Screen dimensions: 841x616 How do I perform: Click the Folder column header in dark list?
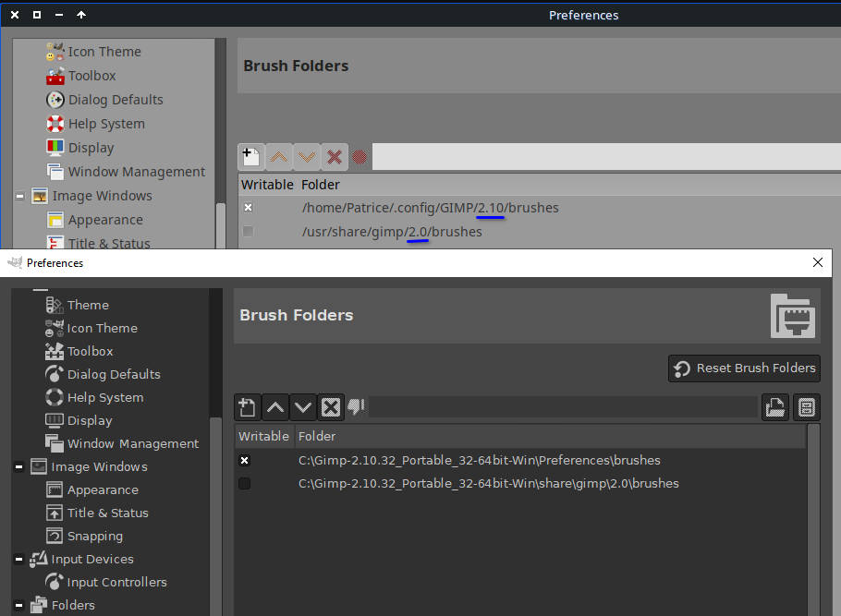coord(317,436)
